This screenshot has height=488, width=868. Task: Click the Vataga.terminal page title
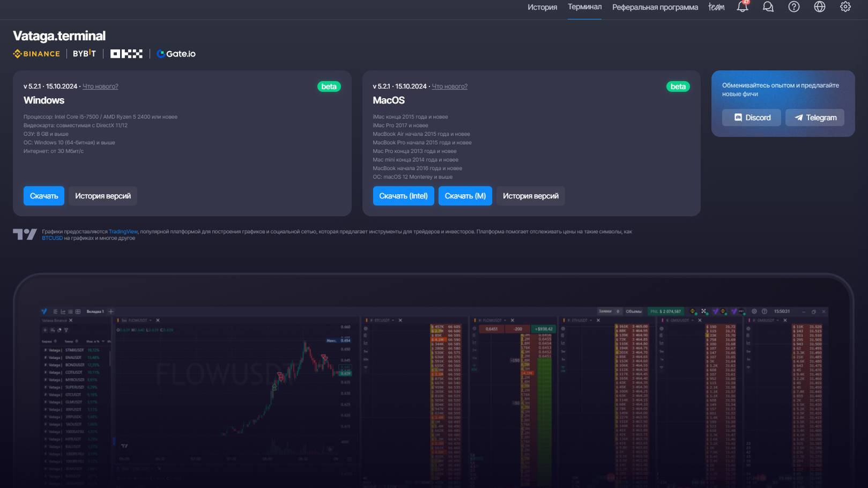click(x=59, y=36)
